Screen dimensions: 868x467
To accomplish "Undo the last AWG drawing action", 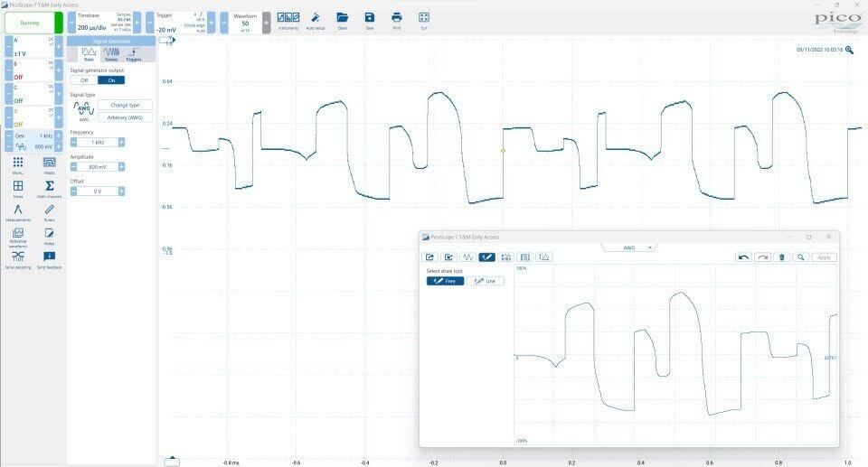I will (743, 257).
